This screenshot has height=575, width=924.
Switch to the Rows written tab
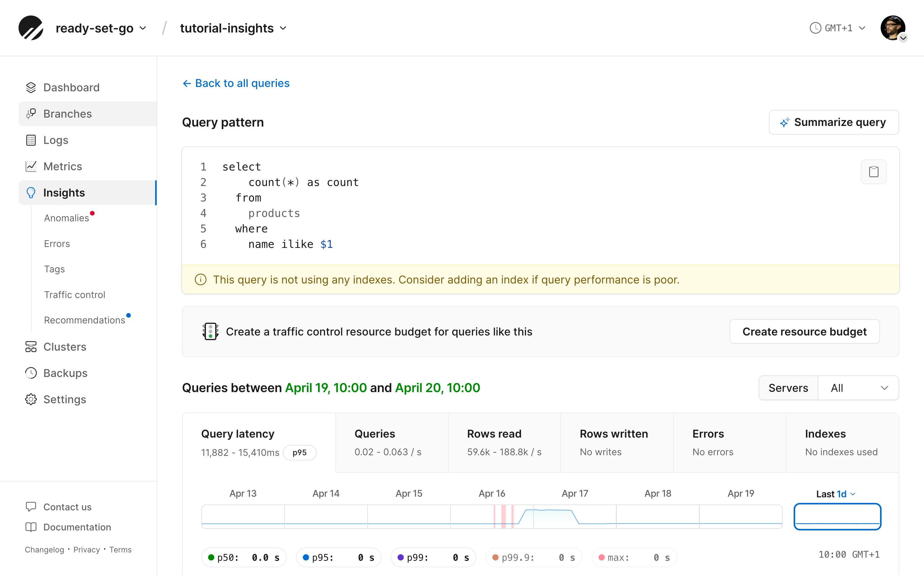(x=617, y=443)
